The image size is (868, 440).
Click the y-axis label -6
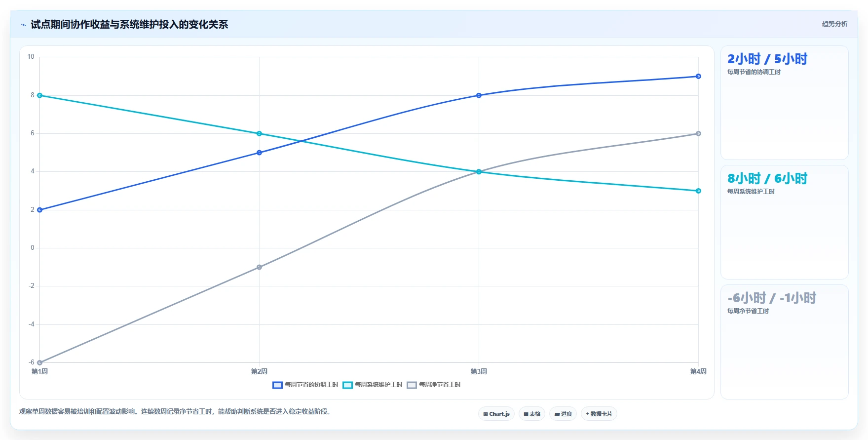pos(32,362)
